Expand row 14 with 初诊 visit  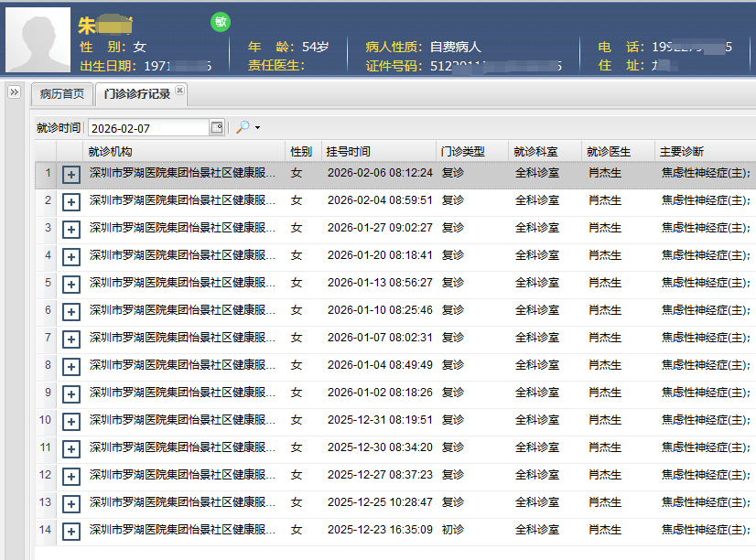(x=71, y=532)
